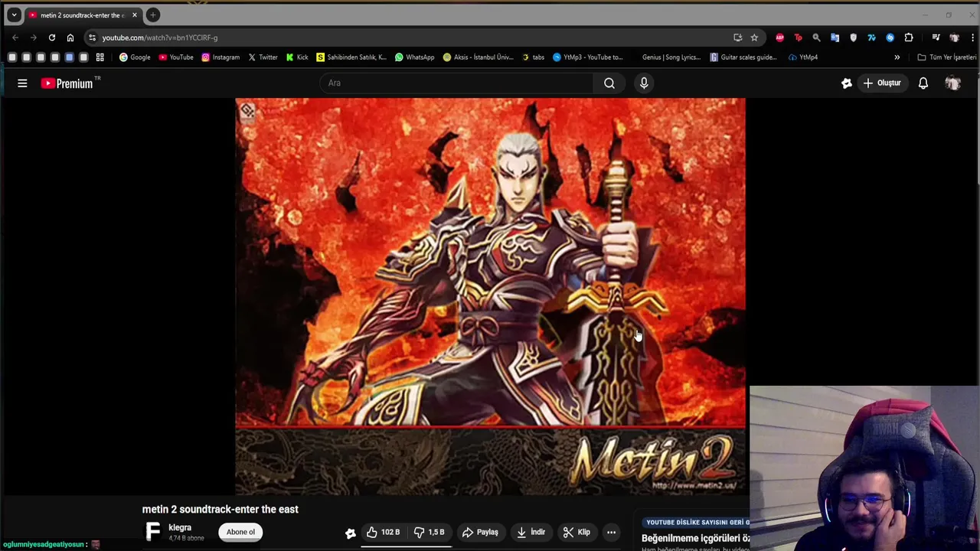Open the Chrome three-dot menu
This screenshot has width=980, height=551.
pyautogui.click(x=973, y=37)
